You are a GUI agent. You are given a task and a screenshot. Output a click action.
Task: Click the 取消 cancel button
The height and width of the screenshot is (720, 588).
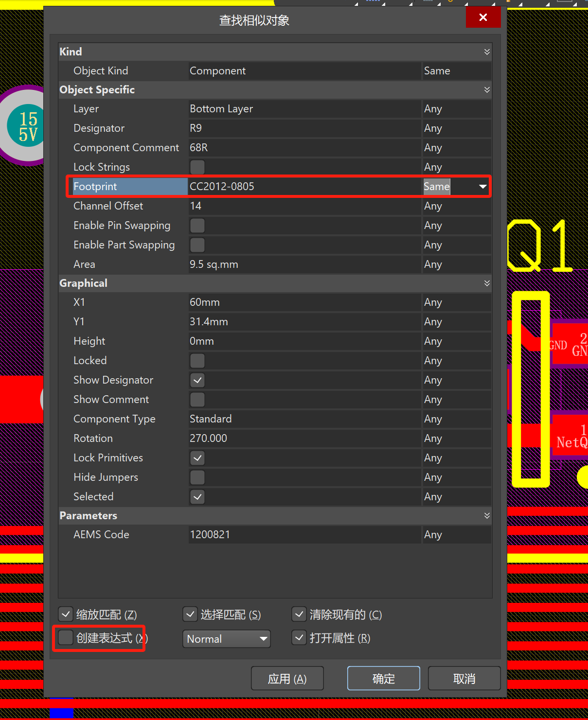[464, 678]
